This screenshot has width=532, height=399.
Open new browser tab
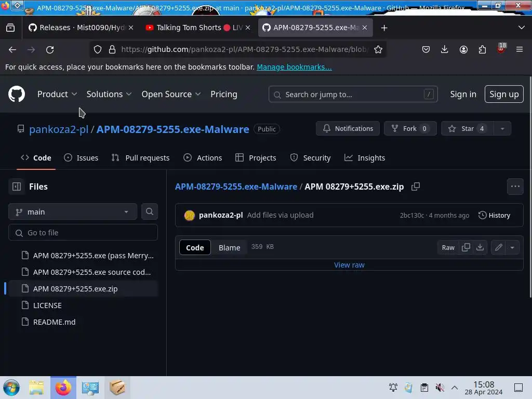point(384,28)
